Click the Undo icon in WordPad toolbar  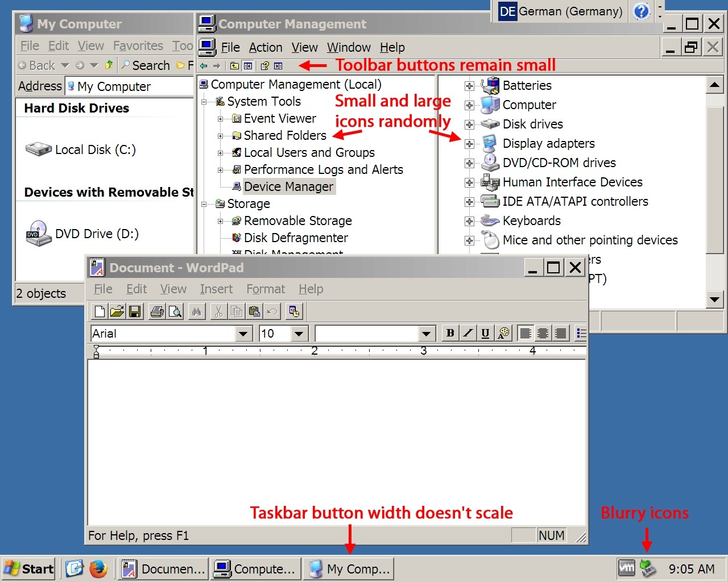click(272, 311)
